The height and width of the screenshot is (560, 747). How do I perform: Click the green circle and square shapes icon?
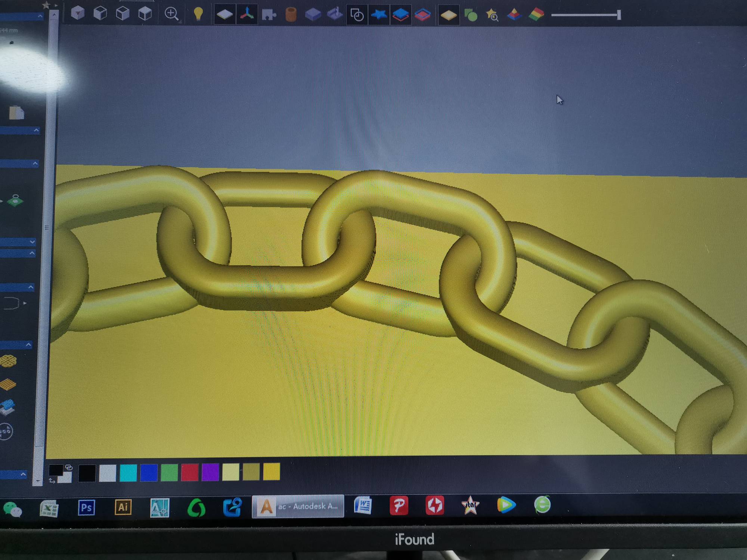coord(471,15)
